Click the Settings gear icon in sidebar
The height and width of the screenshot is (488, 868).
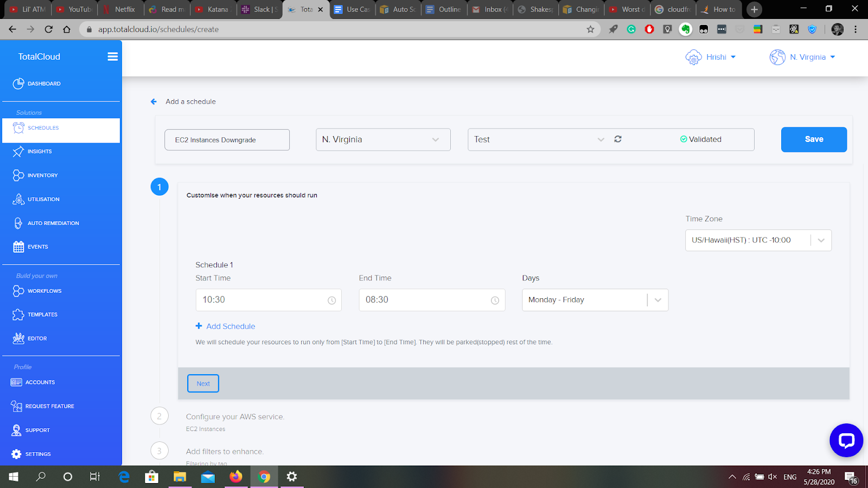click(x=16, y=454)
